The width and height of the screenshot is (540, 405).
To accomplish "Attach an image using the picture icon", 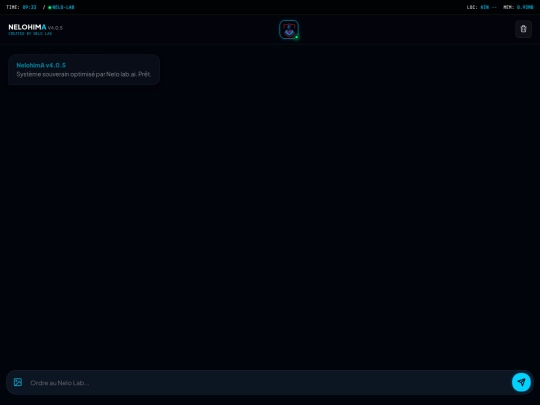I will pos(18,382).
